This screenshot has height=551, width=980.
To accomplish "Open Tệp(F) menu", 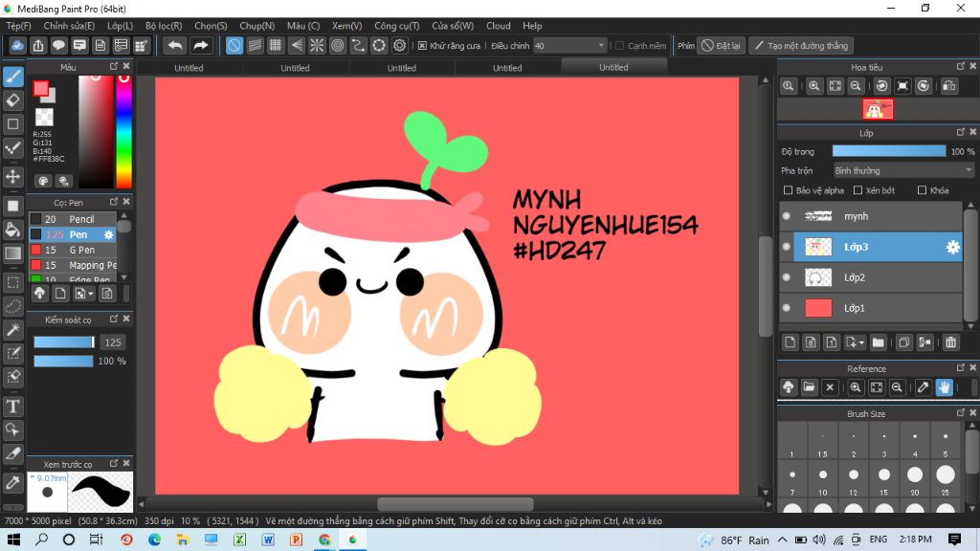I will tap(19, 26).
